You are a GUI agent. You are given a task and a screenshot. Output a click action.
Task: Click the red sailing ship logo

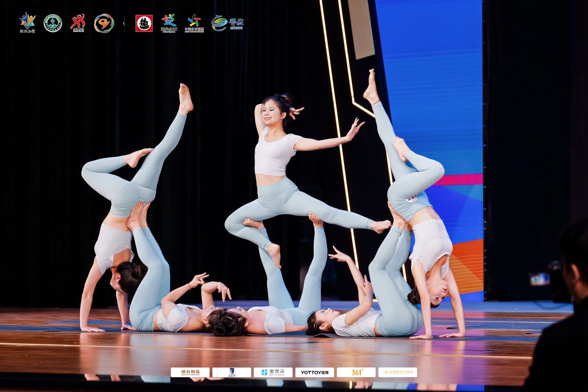click(x=144, y=23)
